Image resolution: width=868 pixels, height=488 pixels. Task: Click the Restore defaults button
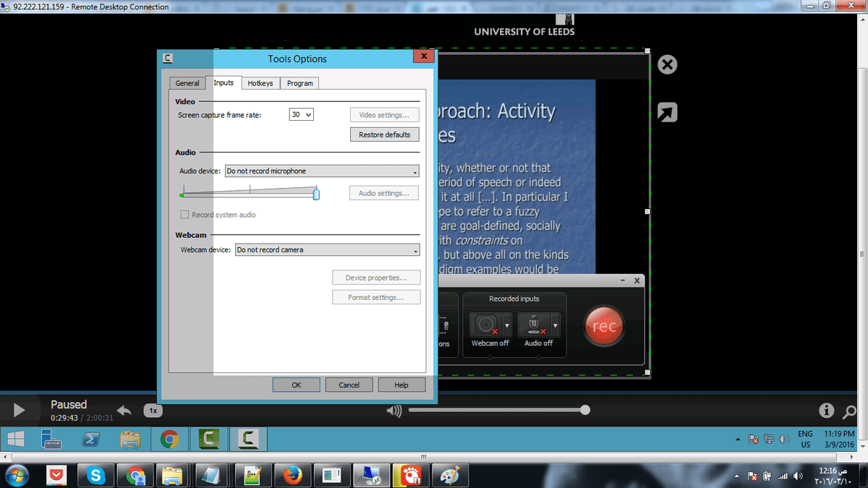[384, 134]
